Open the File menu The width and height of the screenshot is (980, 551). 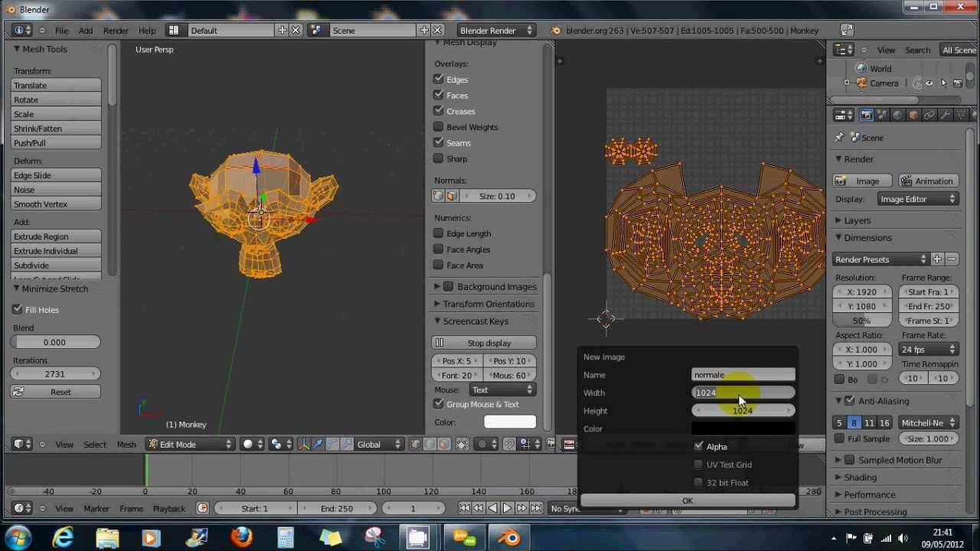click(61, 31)
